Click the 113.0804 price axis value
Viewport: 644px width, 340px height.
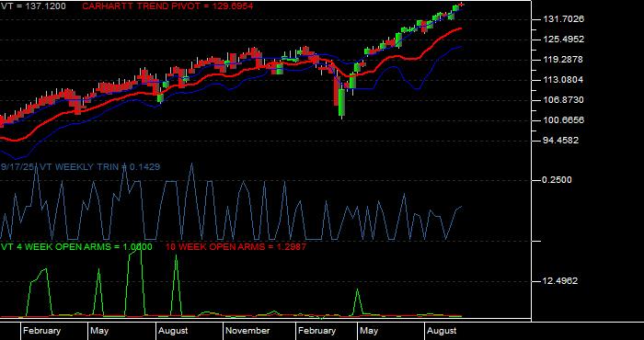point(563,80)
